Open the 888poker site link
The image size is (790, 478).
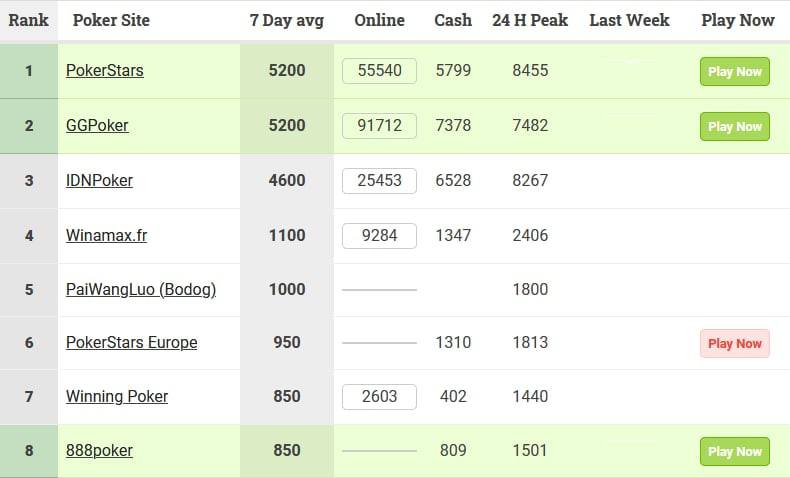coord(99,451)
